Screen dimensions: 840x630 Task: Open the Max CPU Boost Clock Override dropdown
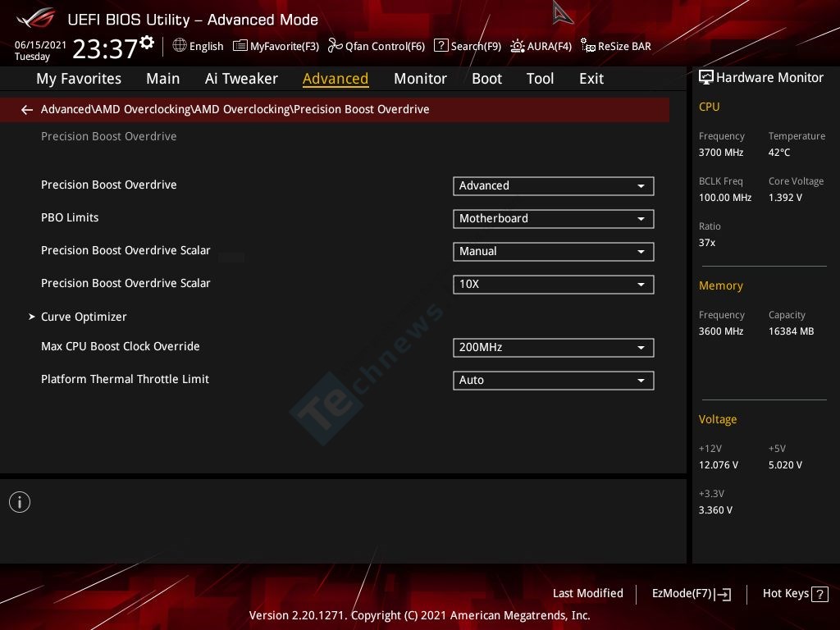point(554,347)
